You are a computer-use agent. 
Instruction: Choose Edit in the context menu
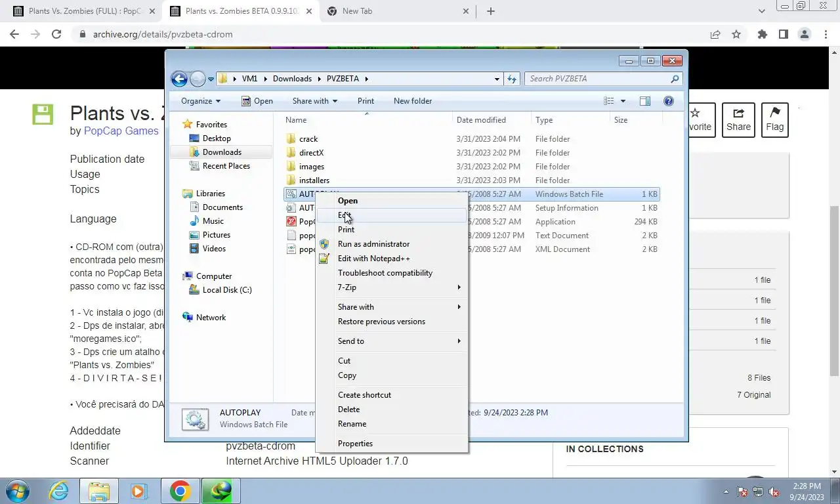tap(392, 215)
